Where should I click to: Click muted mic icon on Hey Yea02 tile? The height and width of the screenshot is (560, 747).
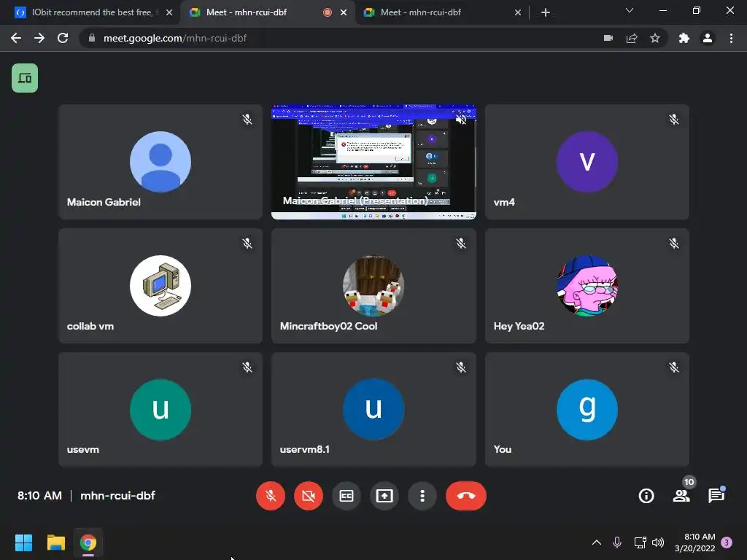(x=674, y=244)
